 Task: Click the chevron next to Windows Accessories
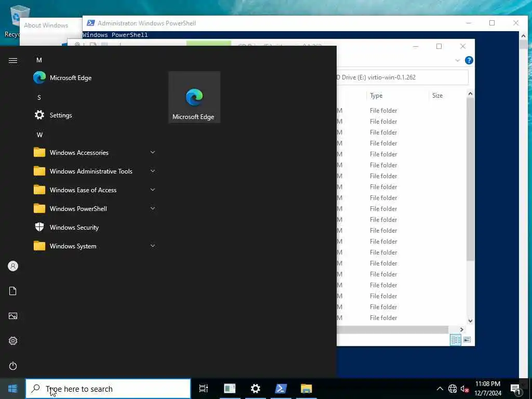coord(153,152)
